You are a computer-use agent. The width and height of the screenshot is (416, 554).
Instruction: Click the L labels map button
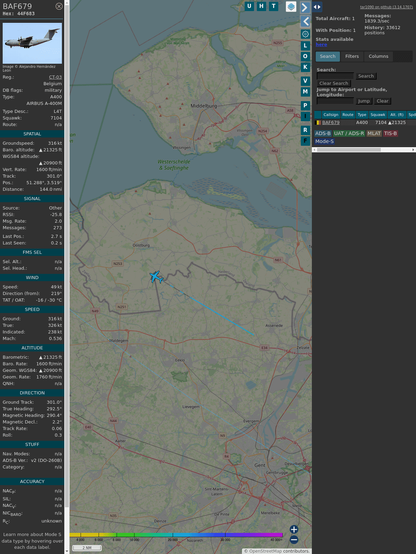click(305, 46)
